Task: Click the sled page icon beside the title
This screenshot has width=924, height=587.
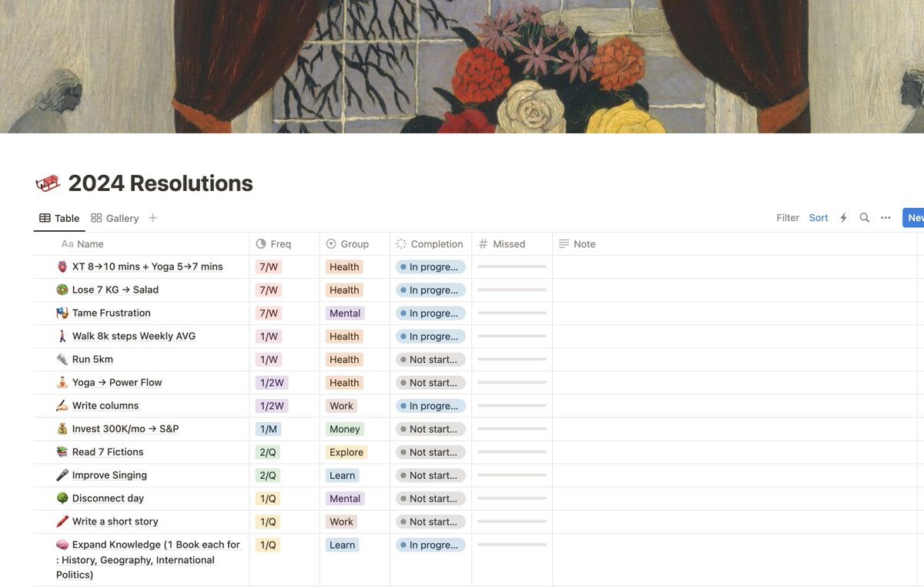Action: (x=48, y=183)
